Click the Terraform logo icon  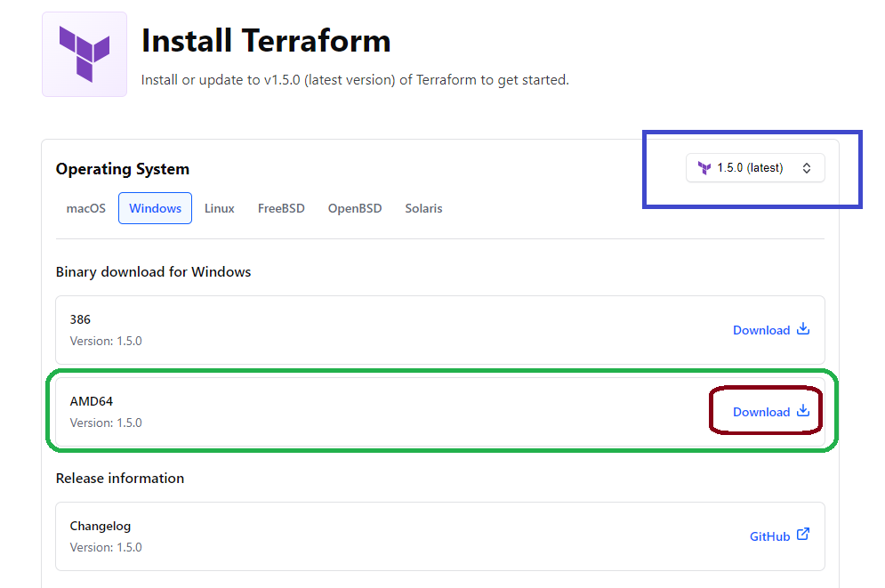(84, 54)
